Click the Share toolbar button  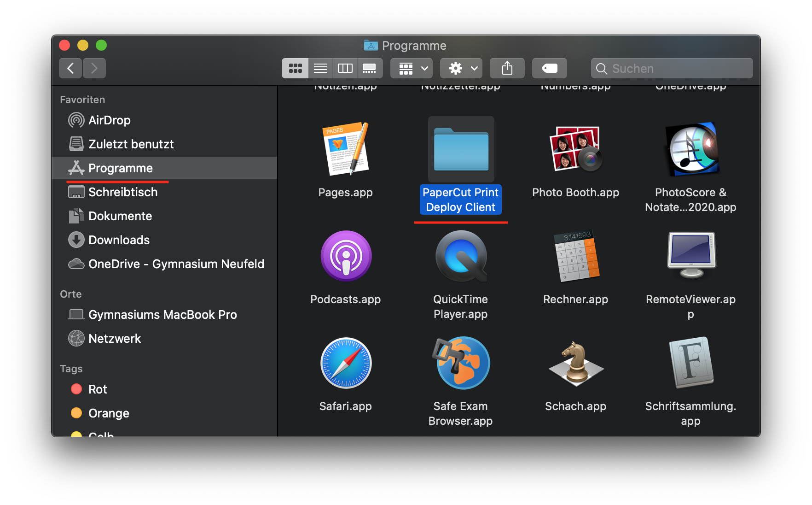[x=507, y=69]
